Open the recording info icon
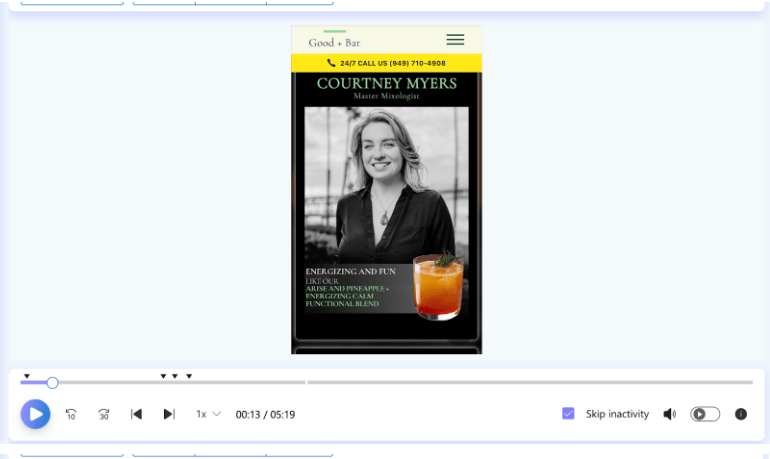Viewport: 770px width, 459px height. tap(741, 414)
